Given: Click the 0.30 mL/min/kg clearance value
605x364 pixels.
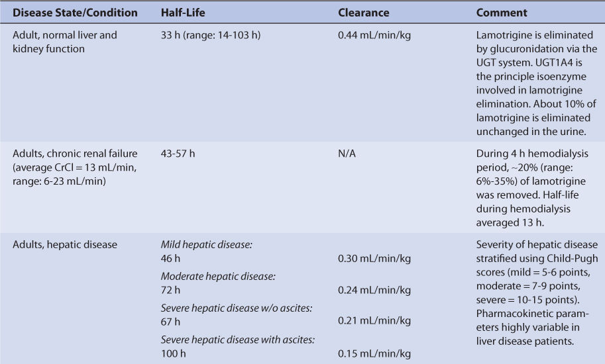Looking at the screenshot, I should pyautogui.click(x=374, y=258).
